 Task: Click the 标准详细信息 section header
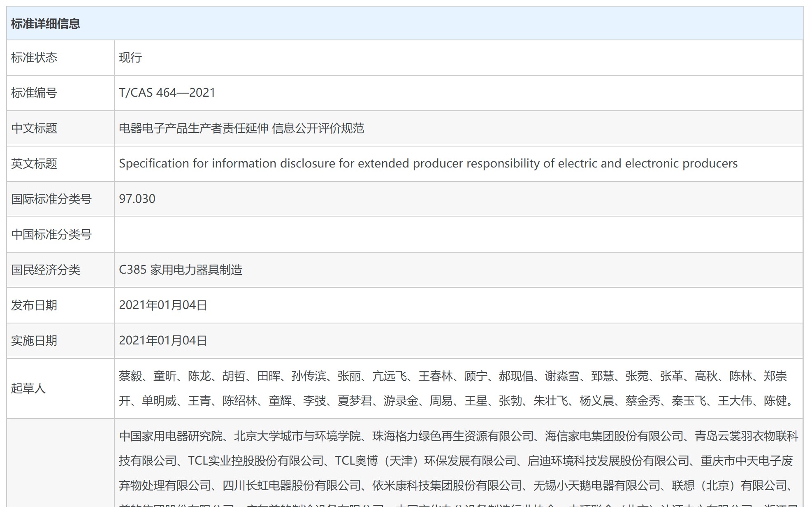46,24
